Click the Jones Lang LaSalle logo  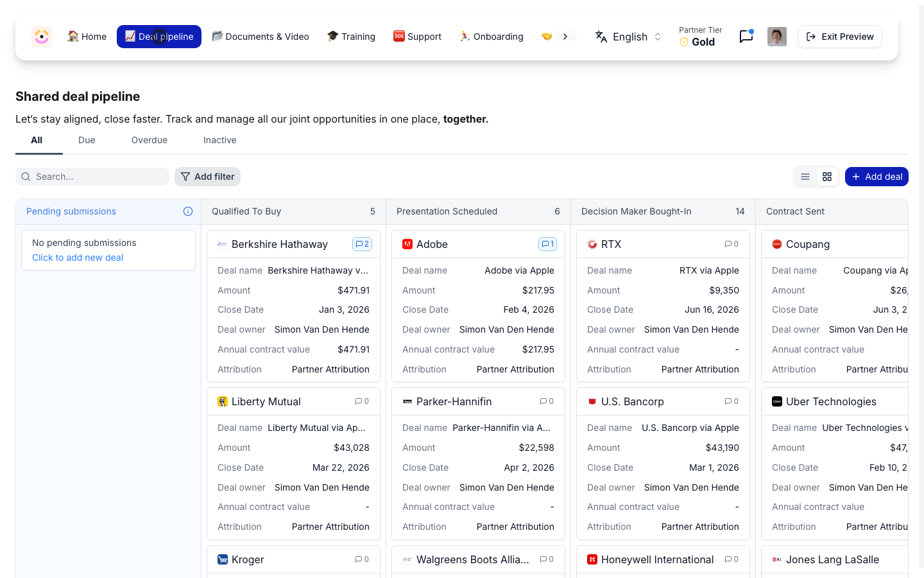point(777,559)
